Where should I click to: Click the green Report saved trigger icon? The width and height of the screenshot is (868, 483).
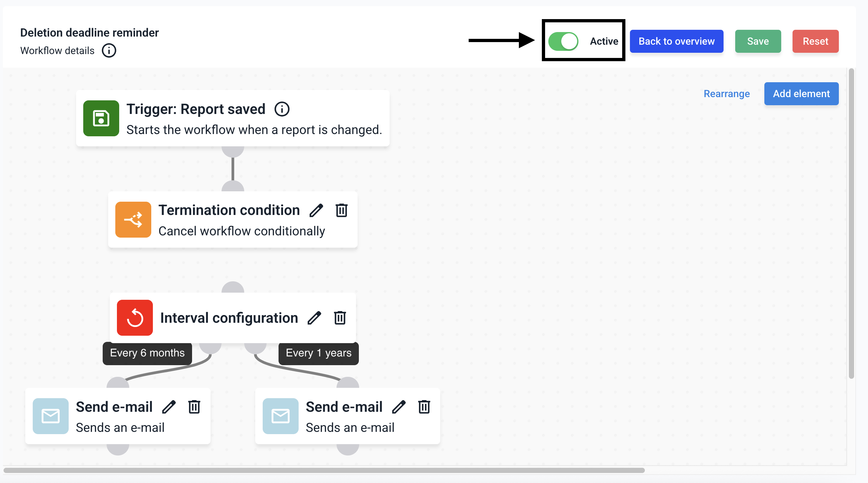click(x=101, y=118)
